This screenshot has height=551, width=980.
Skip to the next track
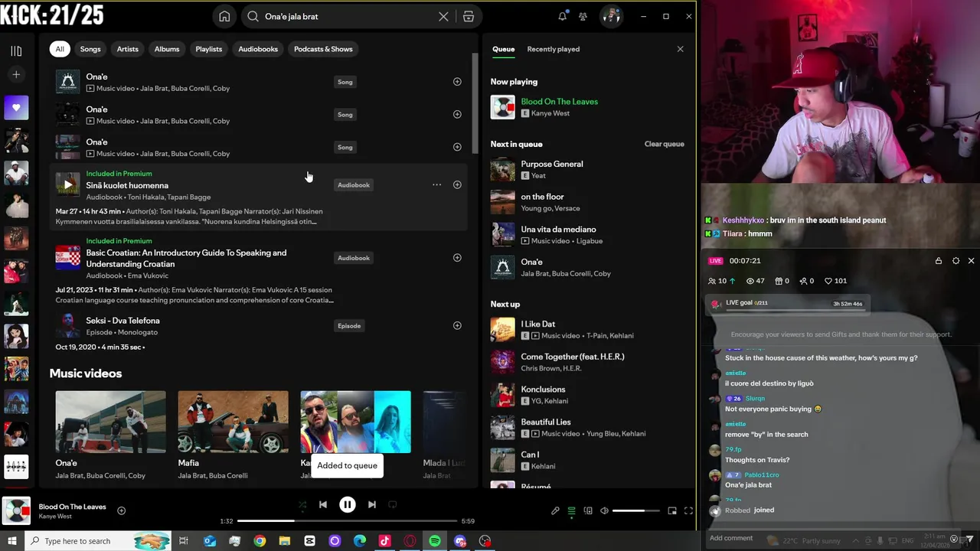click(x=372, y=505)
